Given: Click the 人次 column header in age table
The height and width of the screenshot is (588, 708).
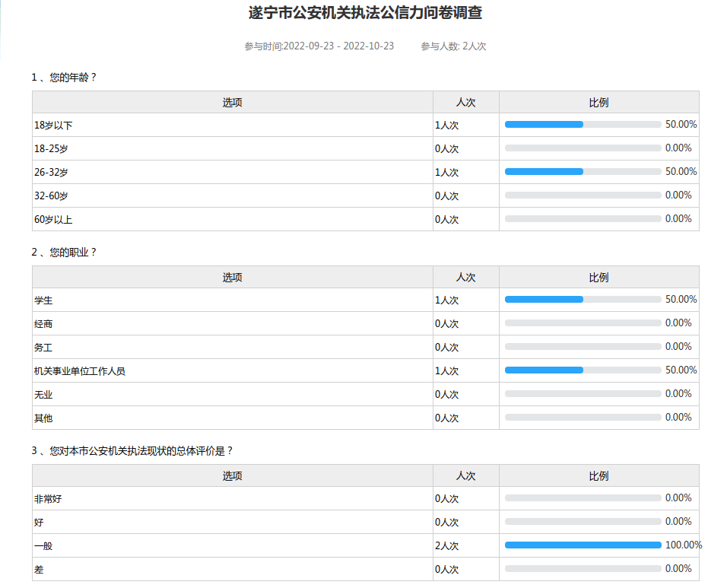Looking at the screenshot, I should point(465,103).
